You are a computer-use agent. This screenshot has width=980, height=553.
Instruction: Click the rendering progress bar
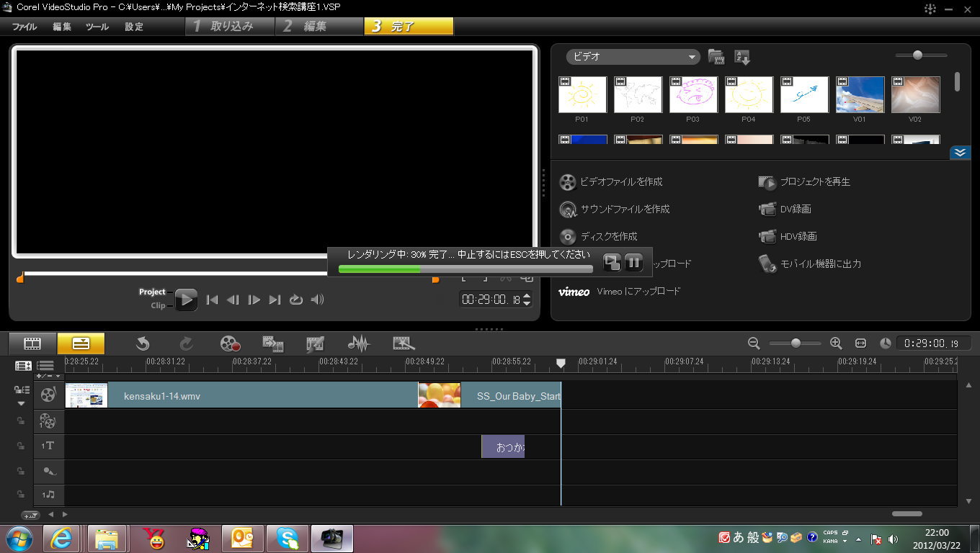pyautogui.click(x=465, y=269)
